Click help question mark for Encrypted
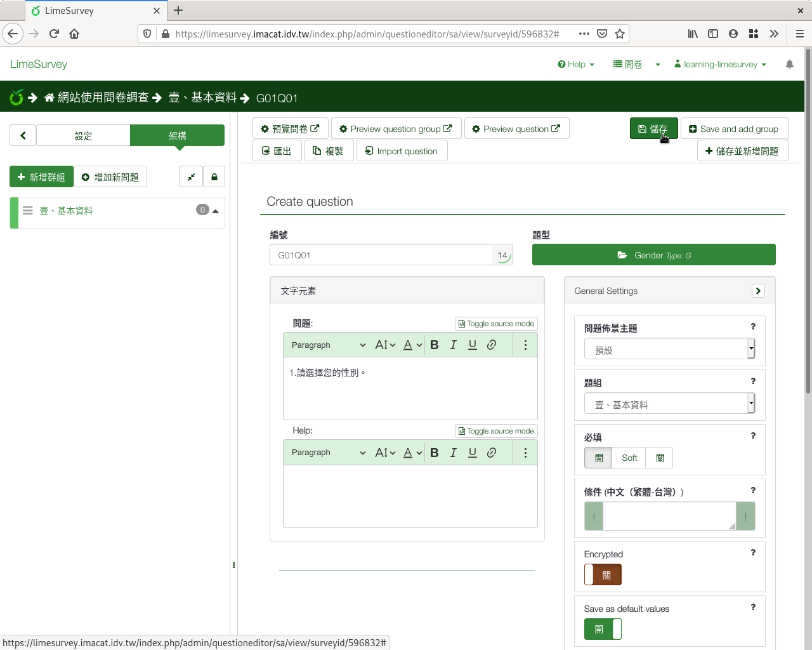The image size is (812, 650). pyautogui.click(x=753, y=552)
